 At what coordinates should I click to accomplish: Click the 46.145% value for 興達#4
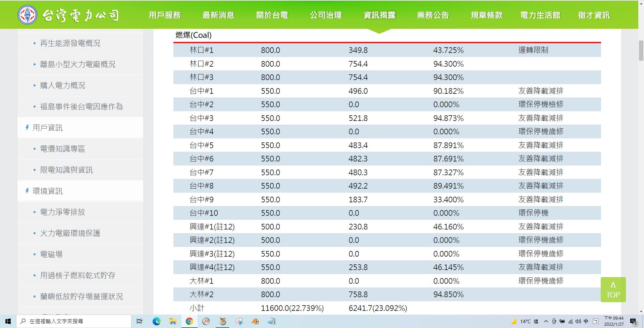(x=448, y=267)
